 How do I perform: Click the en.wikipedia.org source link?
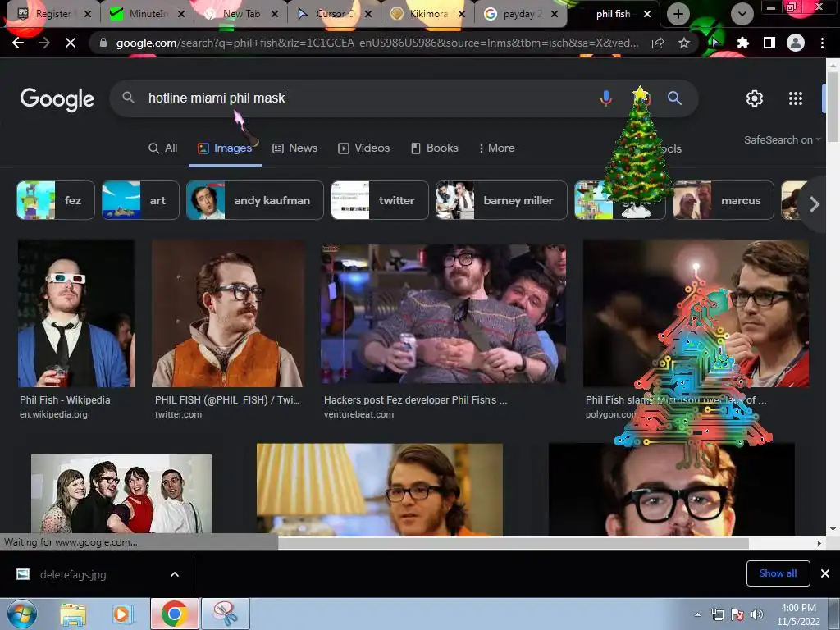pyautogui.click(x=53, y=414)
